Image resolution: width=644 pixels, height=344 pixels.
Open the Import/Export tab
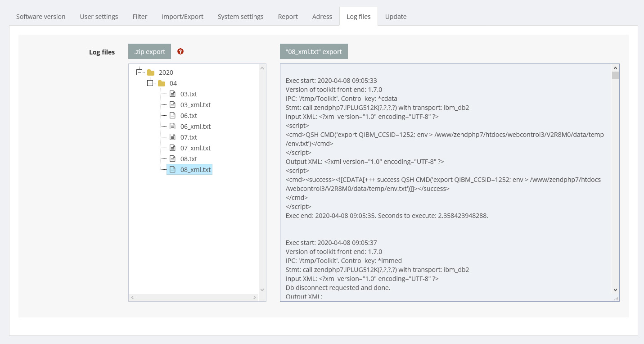click(182, 17)
